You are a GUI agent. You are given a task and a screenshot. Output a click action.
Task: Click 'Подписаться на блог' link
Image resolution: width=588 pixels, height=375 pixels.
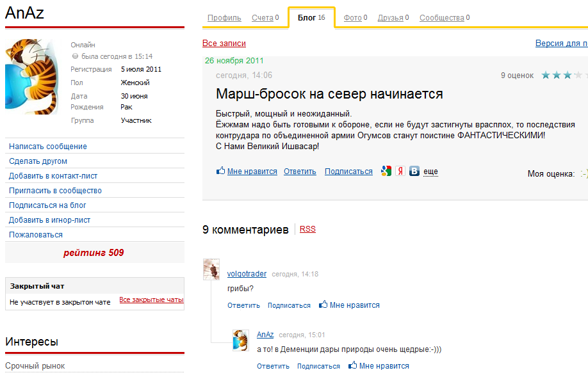(47, 205)
